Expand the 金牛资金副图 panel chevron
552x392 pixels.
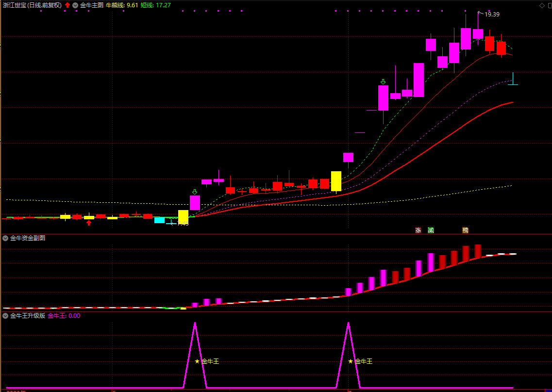click(x=5, y=238)
